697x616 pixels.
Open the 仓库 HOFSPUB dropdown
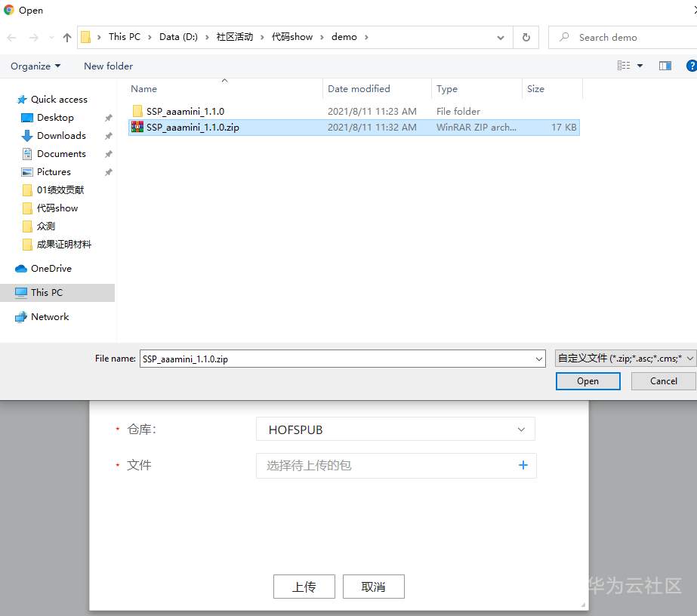tap(395, 430)
